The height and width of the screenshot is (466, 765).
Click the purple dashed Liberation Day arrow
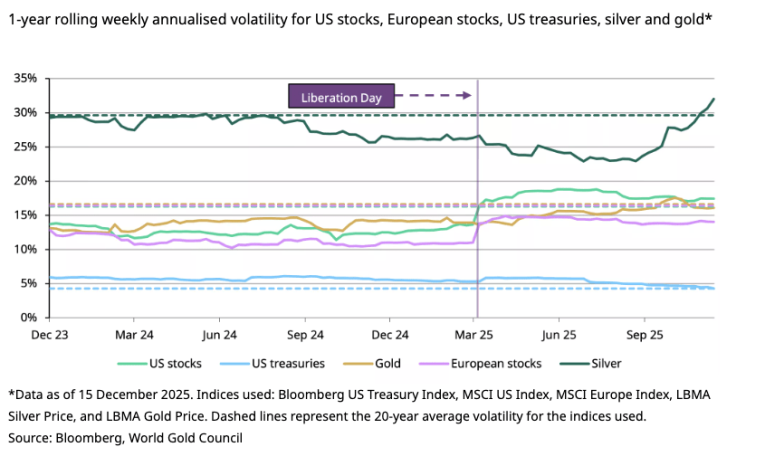click(435, 96)
